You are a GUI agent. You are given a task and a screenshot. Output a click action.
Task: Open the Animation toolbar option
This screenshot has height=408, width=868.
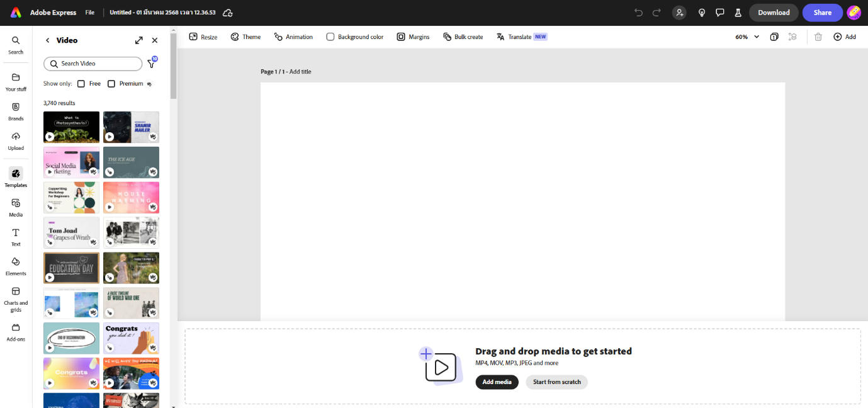[x=293, y=37]
